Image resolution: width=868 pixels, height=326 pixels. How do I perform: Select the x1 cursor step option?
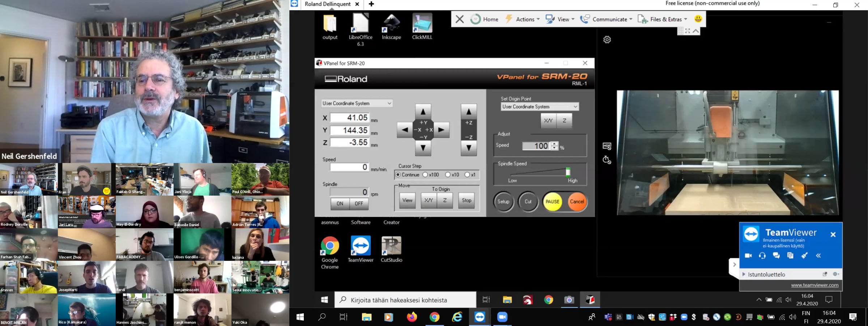coord(470,175)
